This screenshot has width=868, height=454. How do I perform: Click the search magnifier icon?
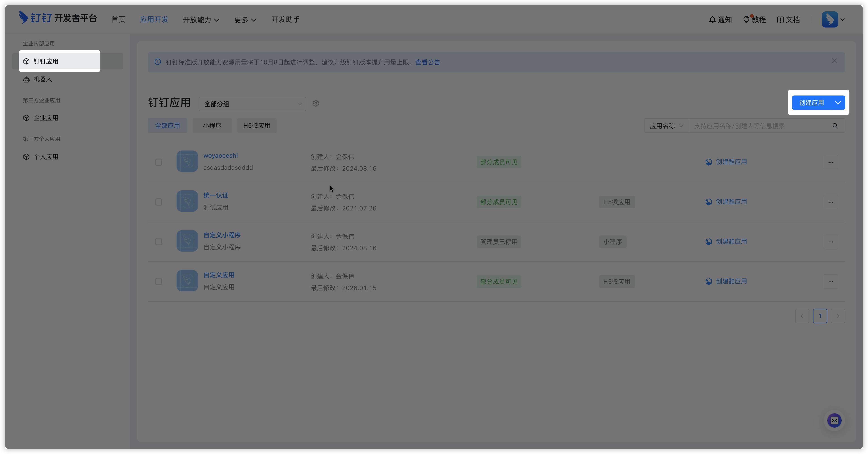[835, 126]
